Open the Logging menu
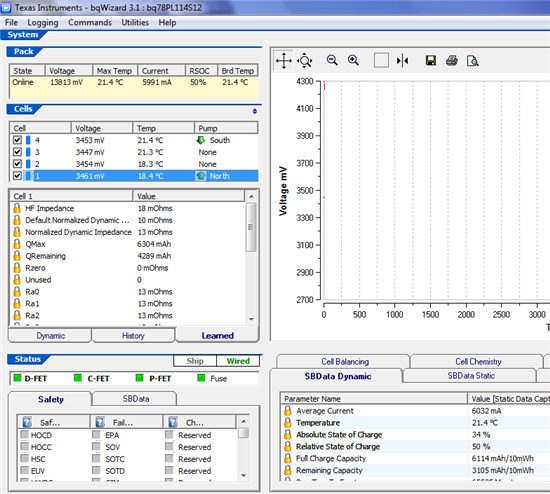 click(43, 22)
